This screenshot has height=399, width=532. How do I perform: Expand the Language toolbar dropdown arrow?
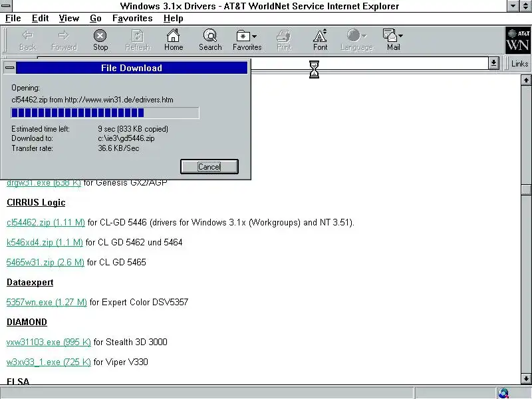364,36
